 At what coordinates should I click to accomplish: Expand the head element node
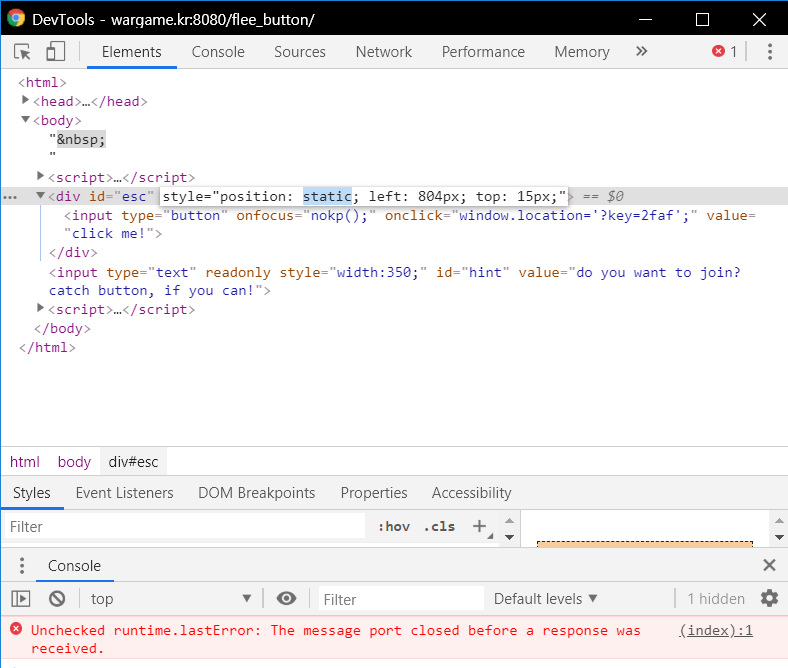tap(25, 101)
